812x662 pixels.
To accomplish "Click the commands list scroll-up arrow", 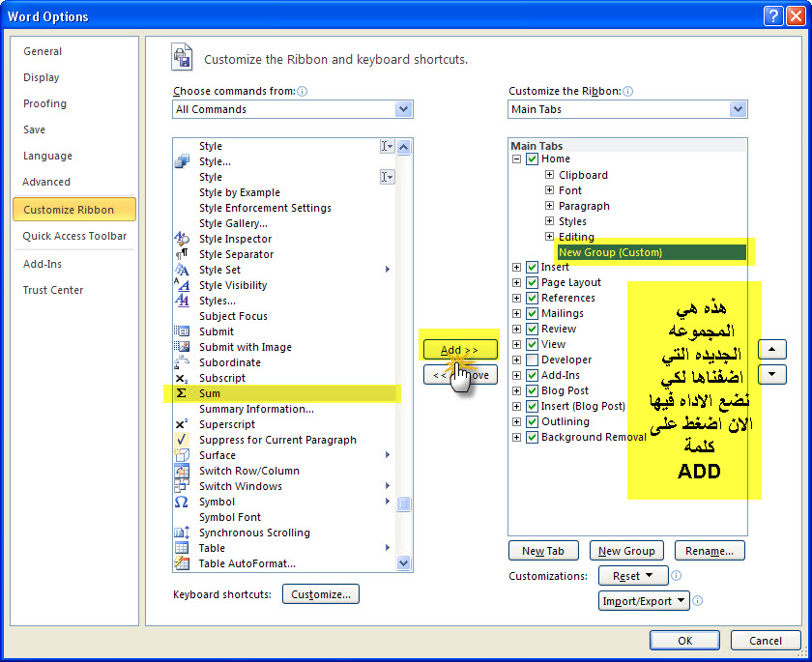I will [404, 147].
